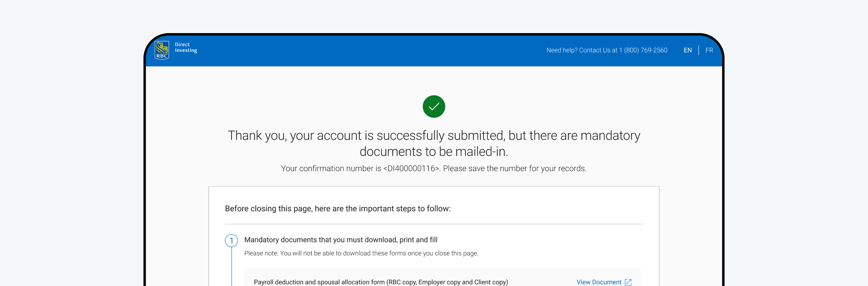Open the external link icon beside View Document
The width and height of the screenshot is (868, 286).
tap(628, 282)
